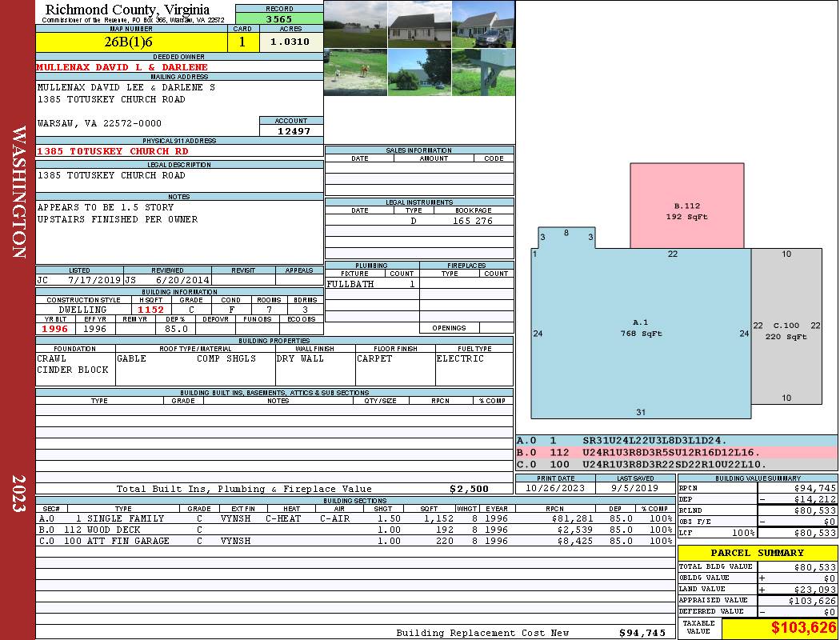This screenshot has height=640, width=840.
Task: Click the red TAXABLE VALUE $103,626
Action: click(803, 627)
